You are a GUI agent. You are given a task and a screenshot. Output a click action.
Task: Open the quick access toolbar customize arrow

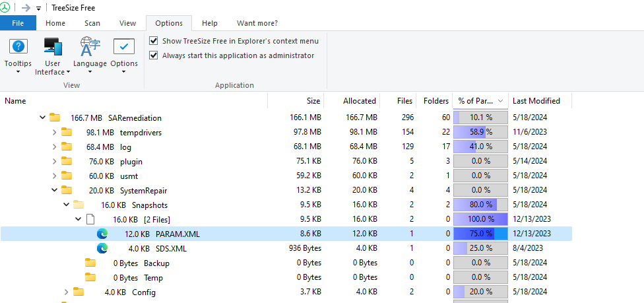coord(39,8)
